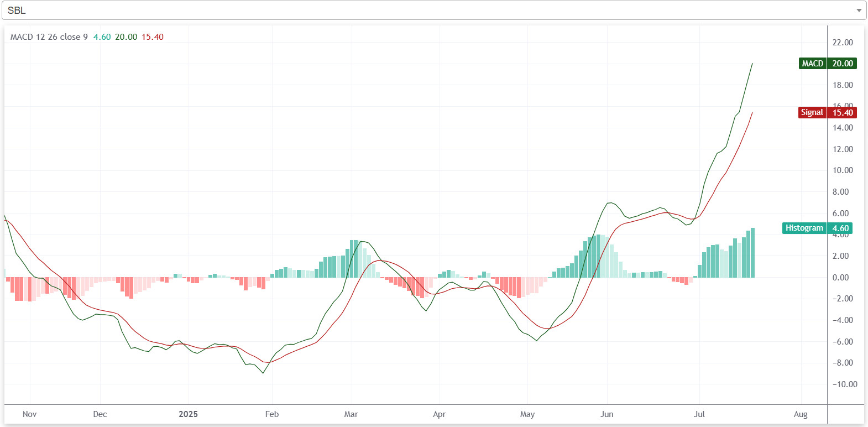The width and height of the screenshot is (868, 427).
Task: Click the −10.00 price axis tick
Action: [845, 384]
